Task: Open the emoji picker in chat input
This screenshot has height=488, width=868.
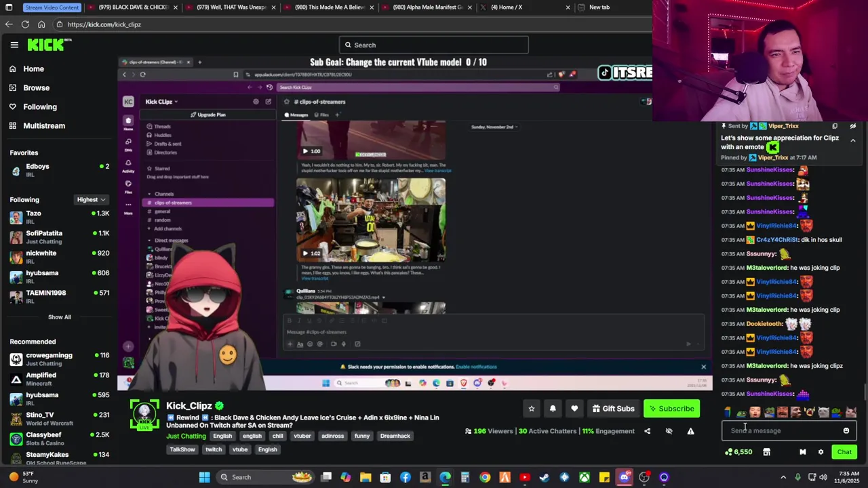Action: point(846,430)
